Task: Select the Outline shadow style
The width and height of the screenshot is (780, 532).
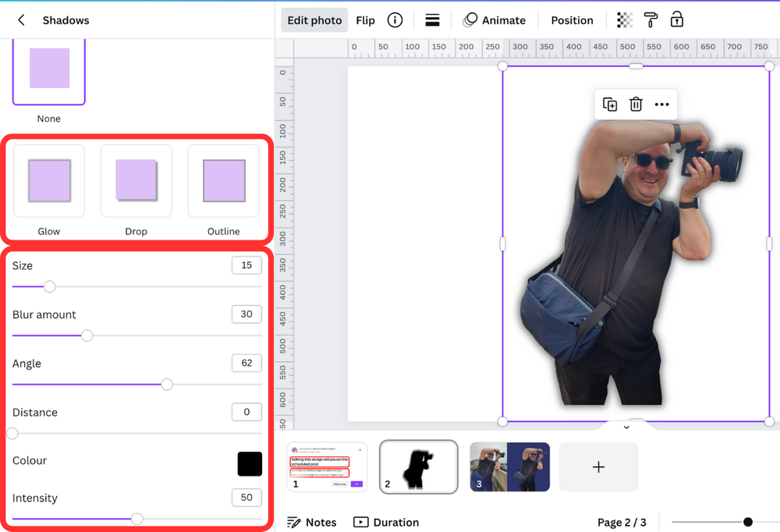Action: (x=223, y=181)
